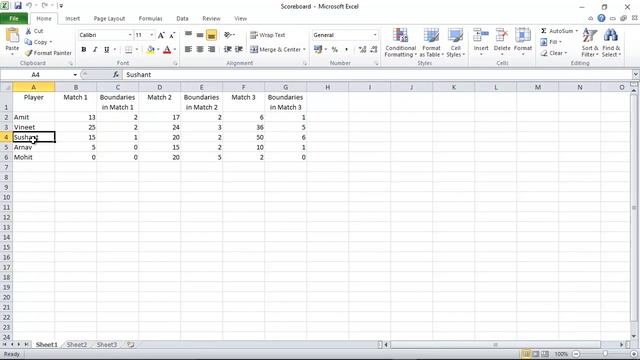Click the borders icon in Font group
Image resolution: width=640 pixels, height=360 pixels.
(129, 49)
